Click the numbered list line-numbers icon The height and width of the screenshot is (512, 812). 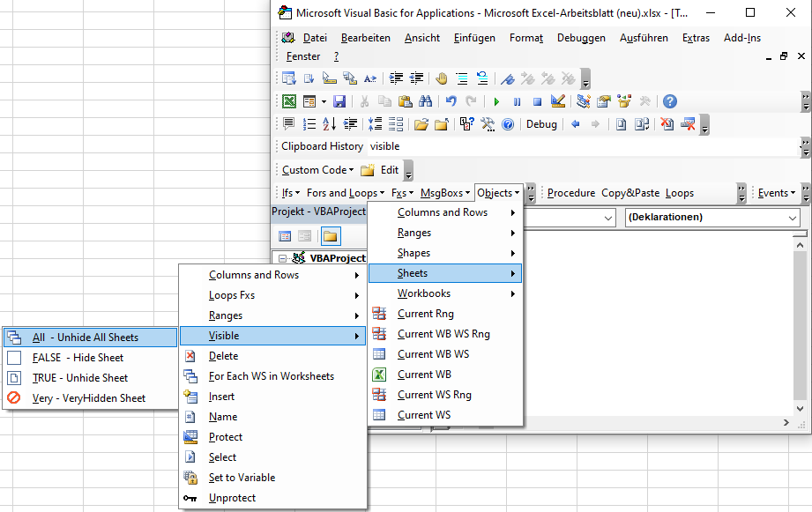[x=309, y=124]
